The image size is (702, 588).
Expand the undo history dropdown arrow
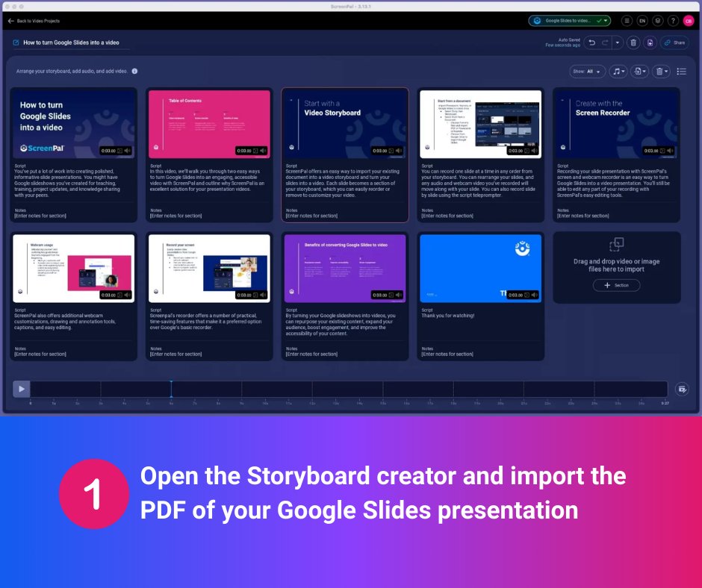pyautogui.click(x=618, y=43)
